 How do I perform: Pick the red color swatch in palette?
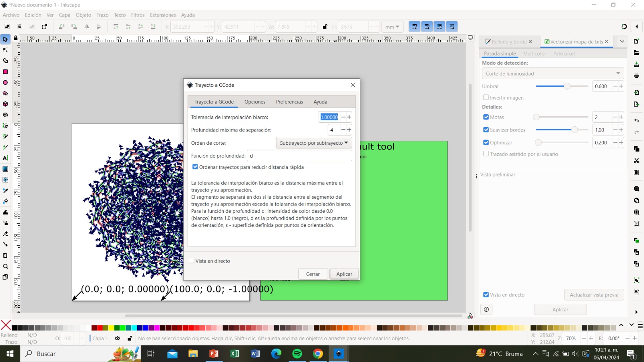coord(100,328)
